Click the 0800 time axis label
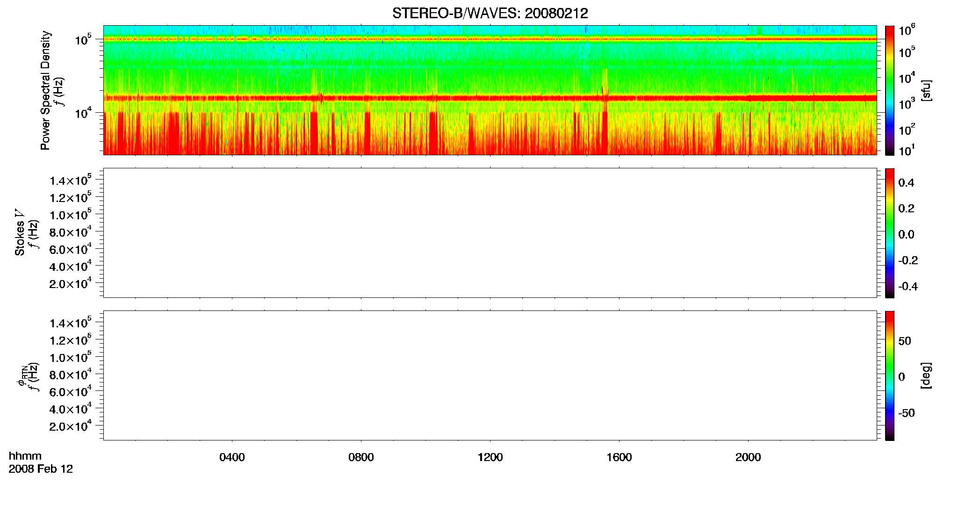The height and width of the screenshot is (505, 980). coord(361,457)
